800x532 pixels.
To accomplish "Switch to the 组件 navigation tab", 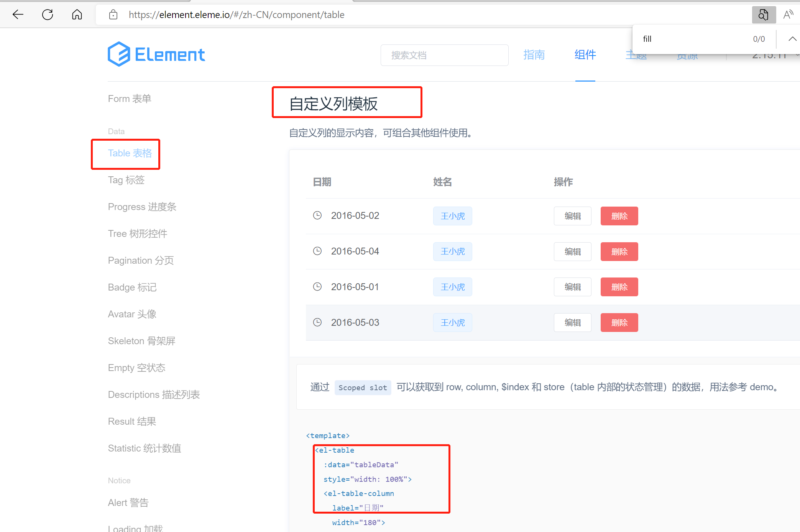I will click(585, 55).
